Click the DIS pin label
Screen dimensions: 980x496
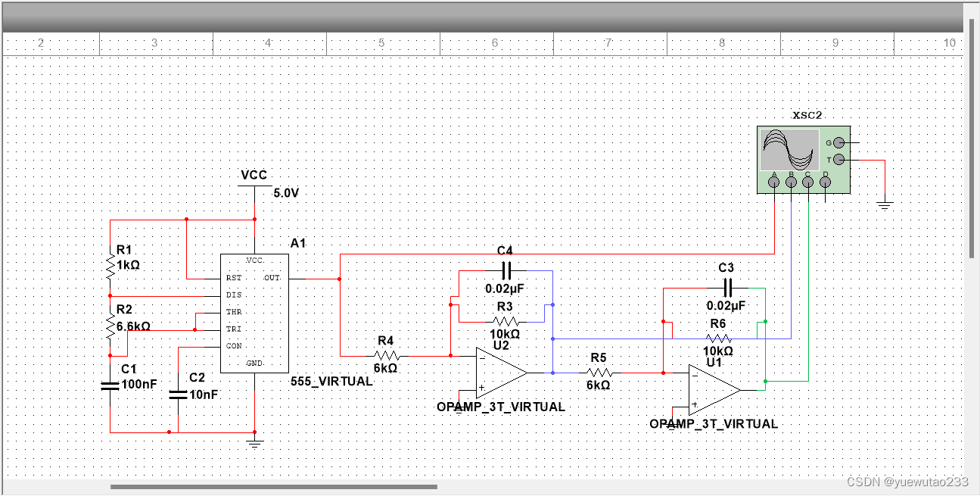tap(233, 295)
